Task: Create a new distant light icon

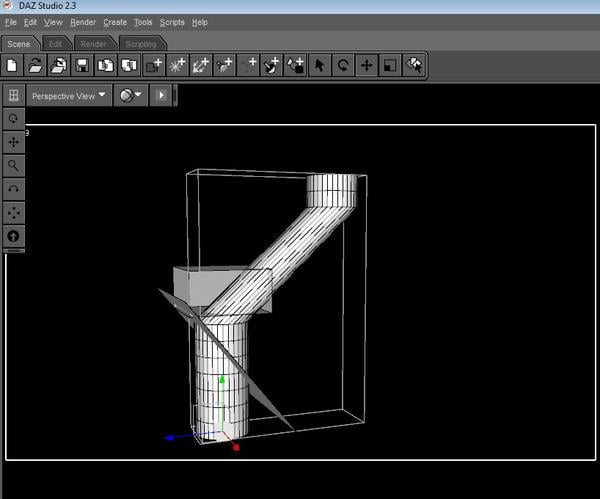Action: click(x=201, y=65)
